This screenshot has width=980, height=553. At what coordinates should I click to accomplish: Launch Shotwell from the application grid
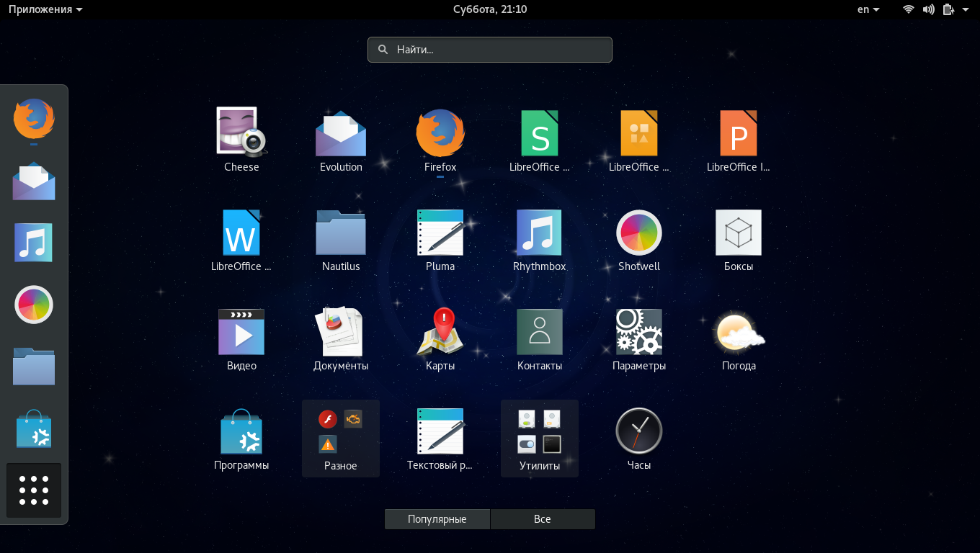(x=639, y=239)
